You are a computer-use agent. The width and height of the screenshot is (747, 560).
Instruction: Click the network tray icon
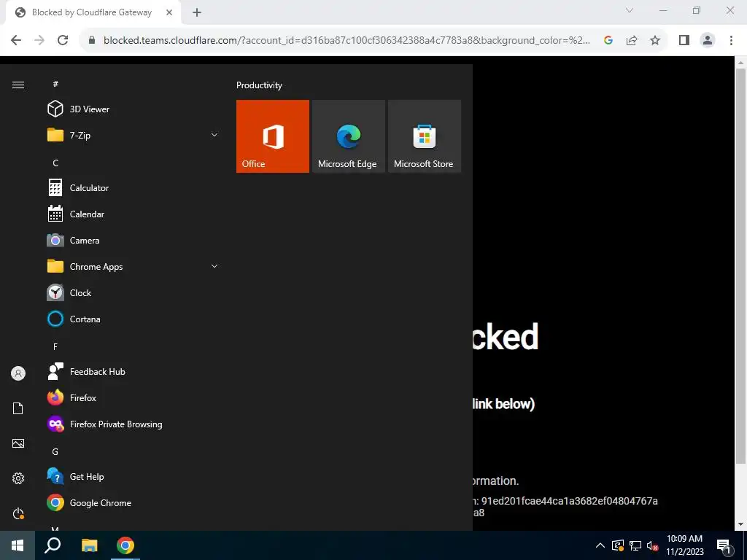click(x=635, y=545)
